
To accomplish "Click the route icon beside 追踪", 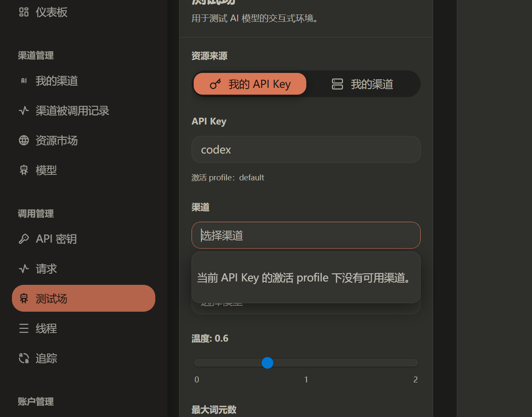I will coord(24,358).
